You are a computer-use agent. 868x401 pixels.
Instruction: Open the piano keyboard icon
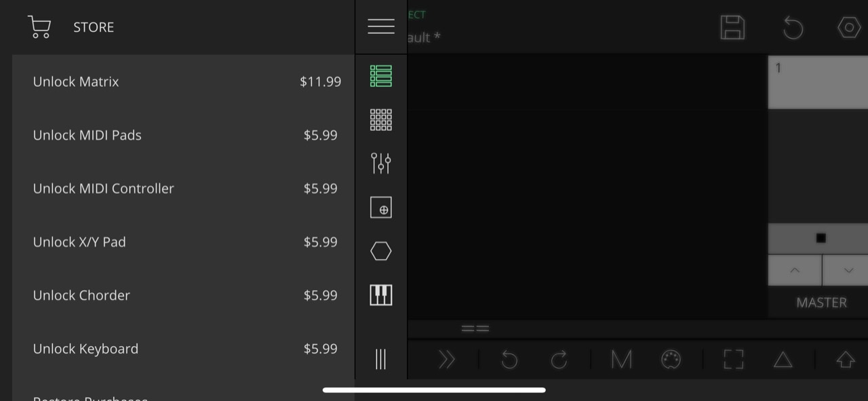click(381, 295)
